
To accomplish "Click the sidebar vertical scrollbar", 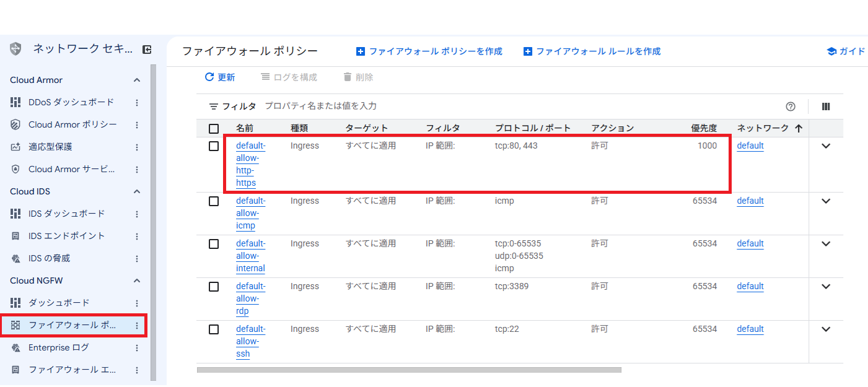I will coord(153,223).
